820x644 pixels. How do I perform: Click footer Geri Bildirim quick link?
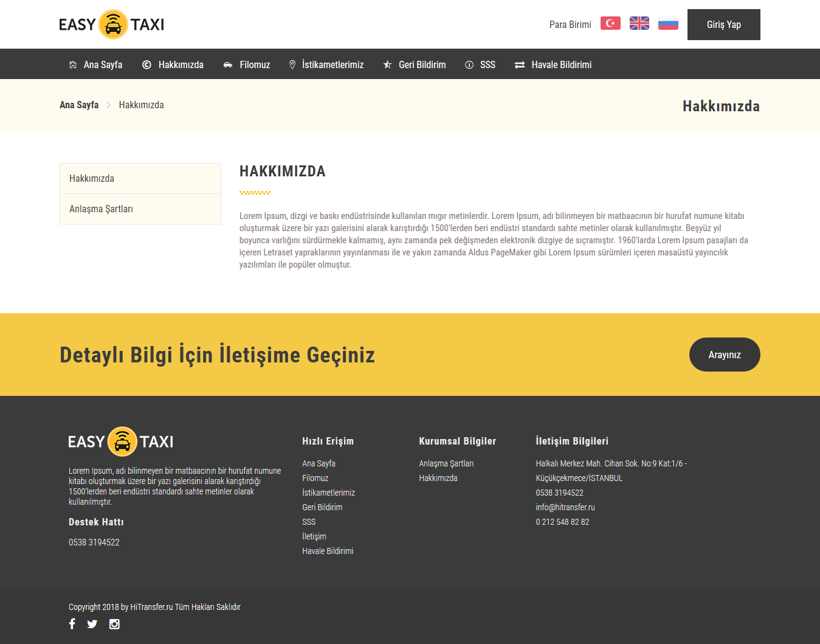point(322,507)
